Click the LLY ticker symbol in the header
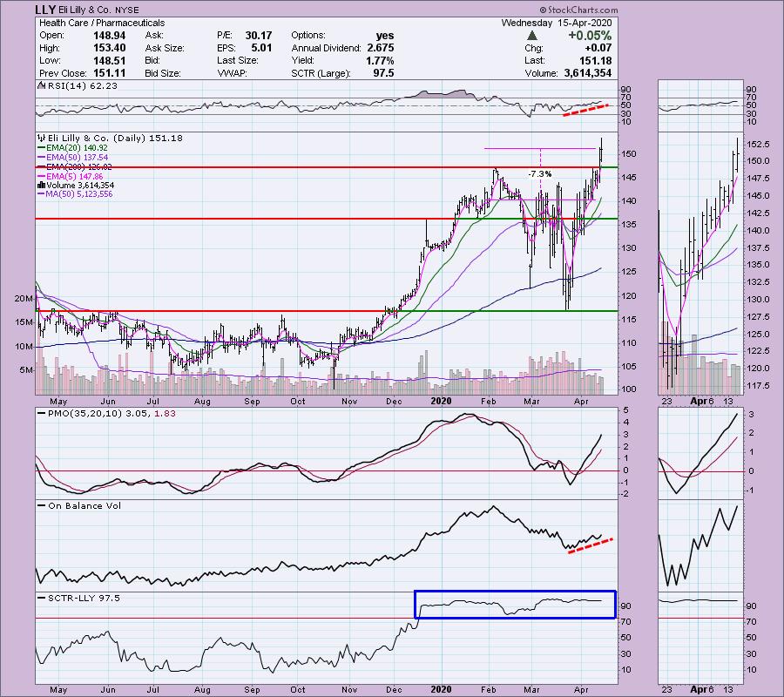The image size is (784, 697). [45, 10]
